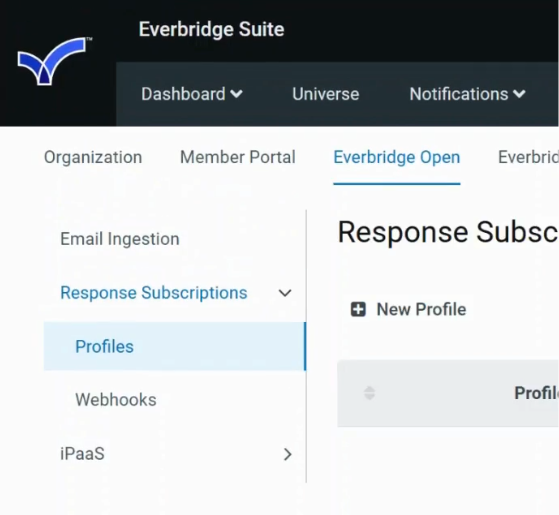Collapse Response Subscriptions using its chevron
Image resolution: width=559 pixels, height=515 pixels.
tap(285, 293)
